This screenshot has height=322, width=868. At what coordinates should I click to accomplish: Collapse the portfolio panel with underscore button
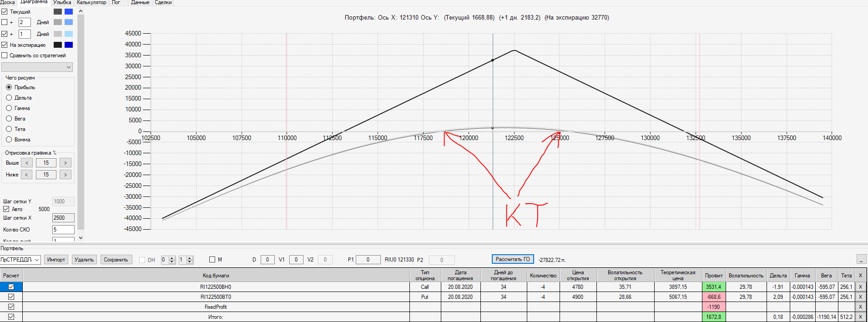(861, 259)
